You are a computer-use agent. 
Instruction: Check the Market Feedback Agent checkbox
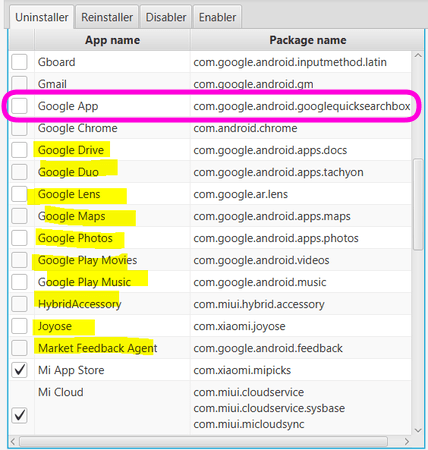coord(19,348)
